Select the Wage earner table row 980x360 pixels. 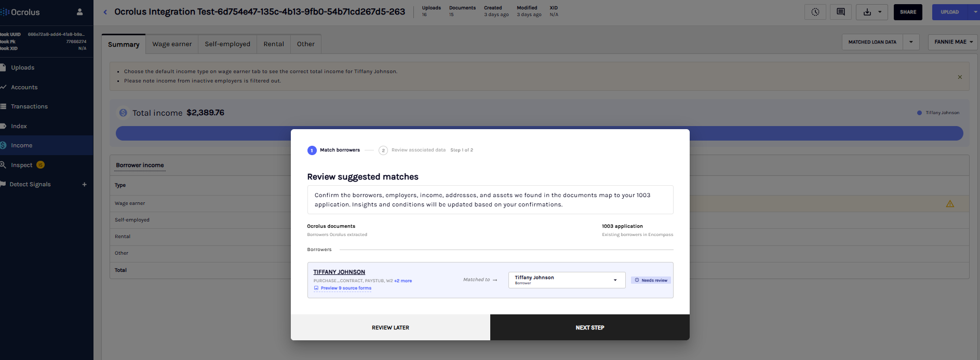pos(539,203)
